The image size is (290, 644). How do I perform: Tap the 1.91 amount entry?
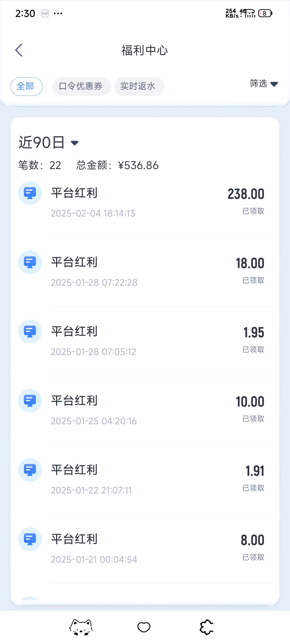(255, 471)
